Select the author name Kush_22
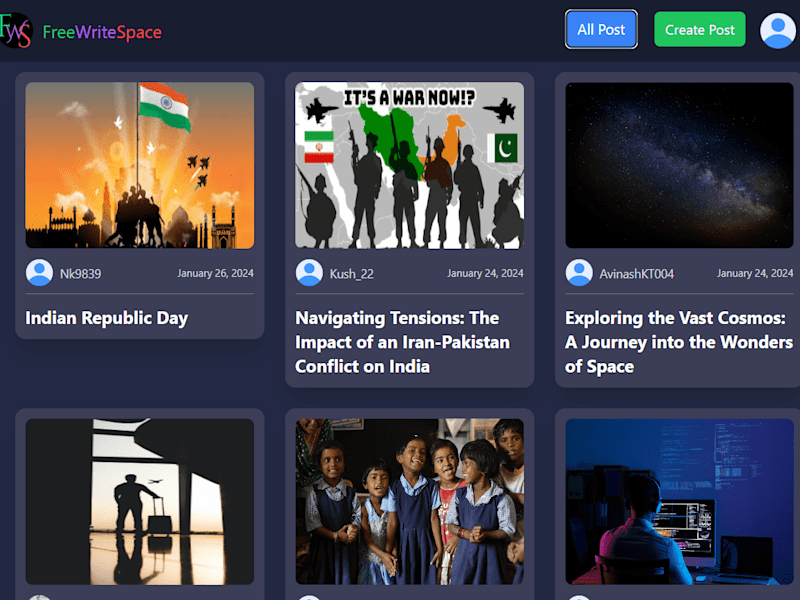 tap(352, 274)
